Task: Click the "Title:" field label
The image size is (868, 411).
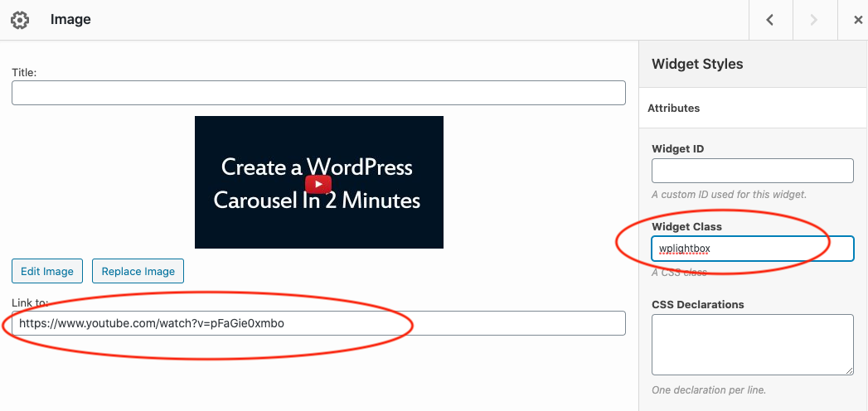Action: [x=24, y=73]
